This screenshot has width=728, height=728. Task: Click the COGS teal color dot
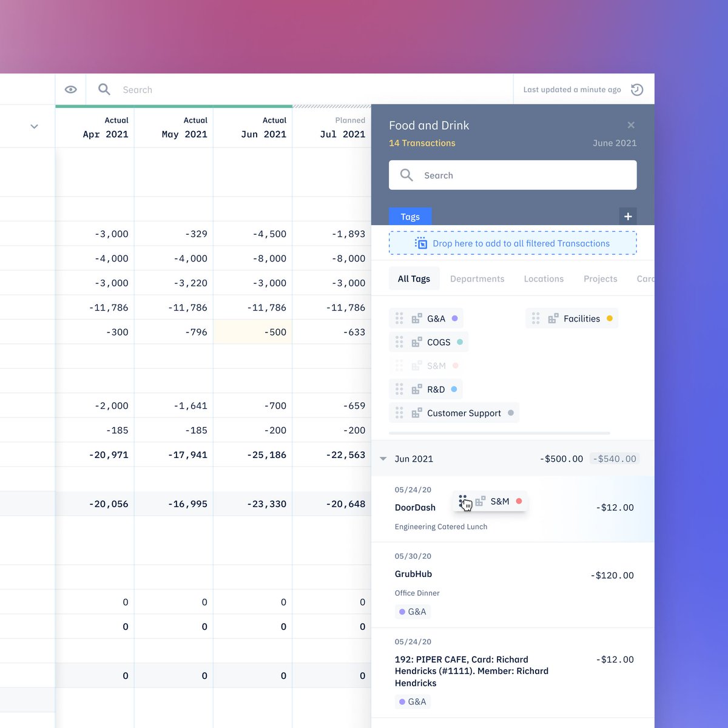pos(460,342)
